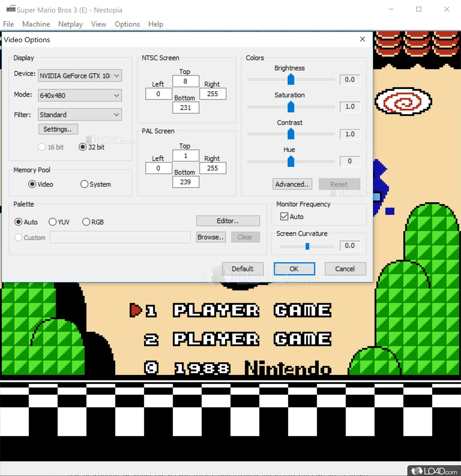
Task: Expand the Filter Standard dropdown
Action: coord(80,114)
